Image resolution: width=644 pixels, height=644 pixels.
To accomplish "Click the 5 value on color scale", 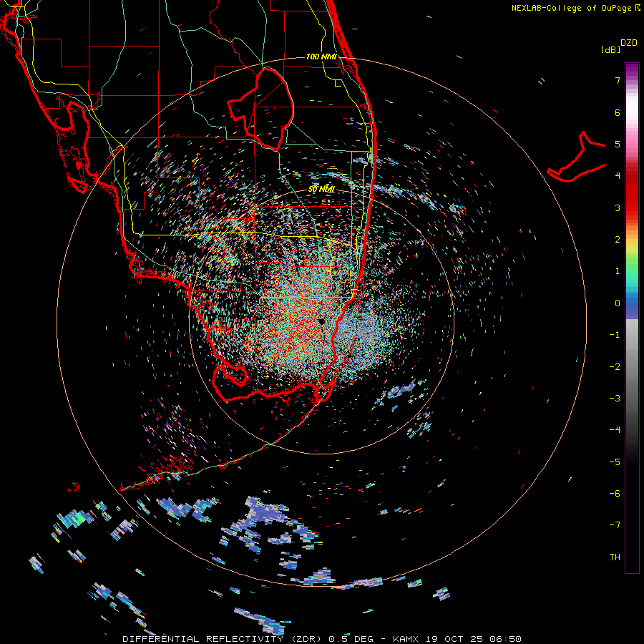I will tap(618, 144).
